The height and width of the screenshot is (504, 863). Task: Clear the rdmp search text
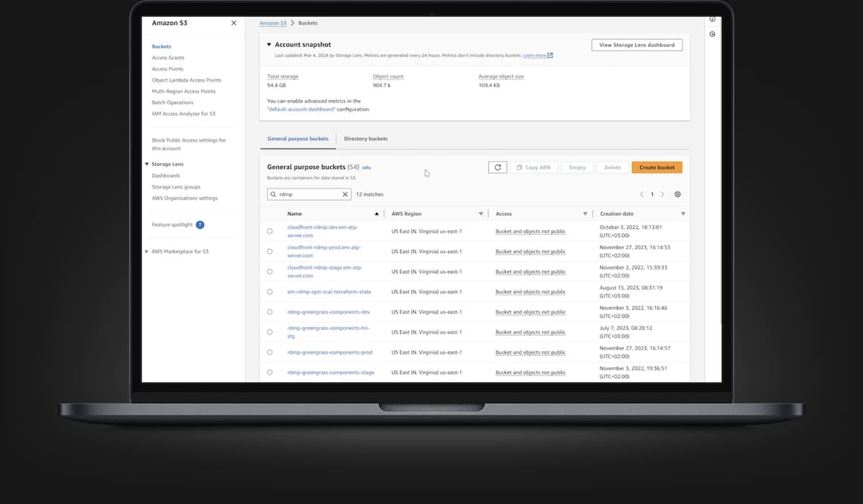tap(345, 194)
